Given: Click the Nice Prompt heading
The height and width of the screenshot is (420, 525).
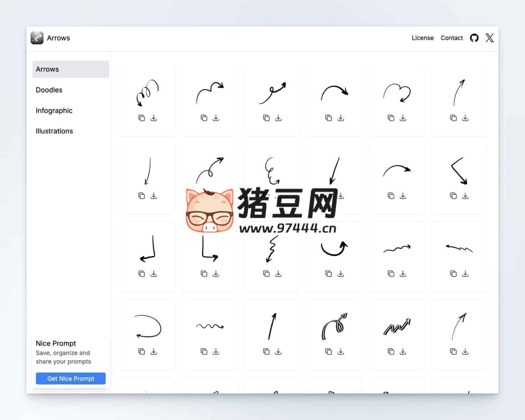Looking at the screenshot, I should (x=56, y=343).
